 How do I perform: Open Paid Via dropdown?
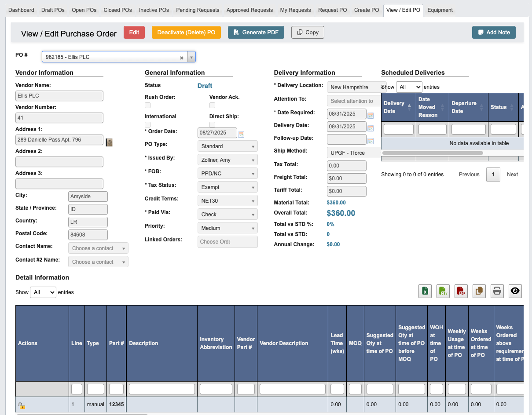pyautogui.click(x=227, y=215)
